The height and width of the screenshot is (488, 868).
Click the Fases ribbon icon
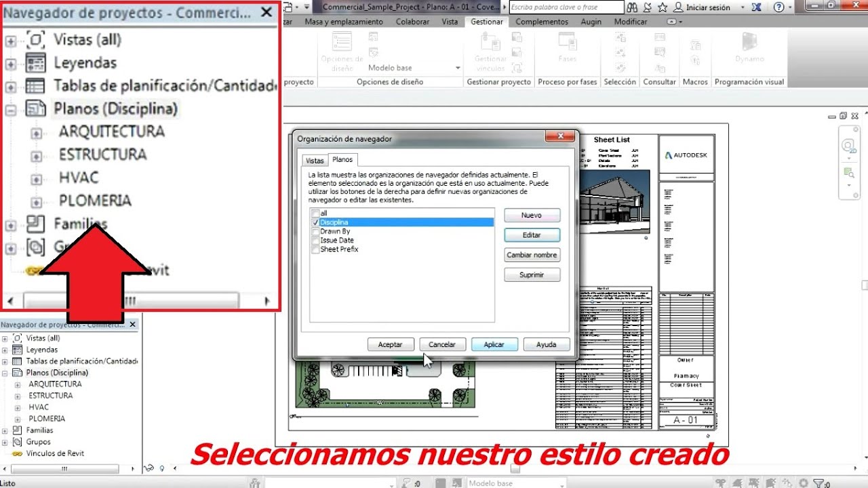[x=567, y=41]
